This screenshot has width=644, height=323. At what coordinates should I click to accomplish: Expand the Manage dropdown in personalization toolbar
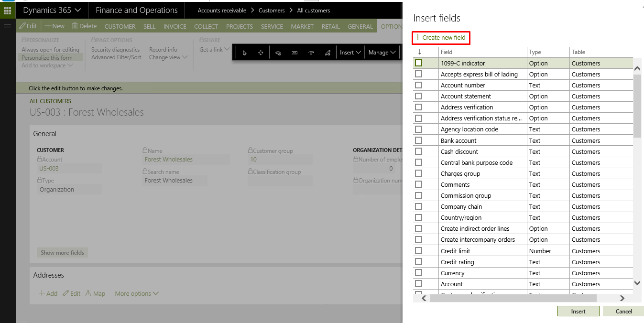(x=382, y=53)
